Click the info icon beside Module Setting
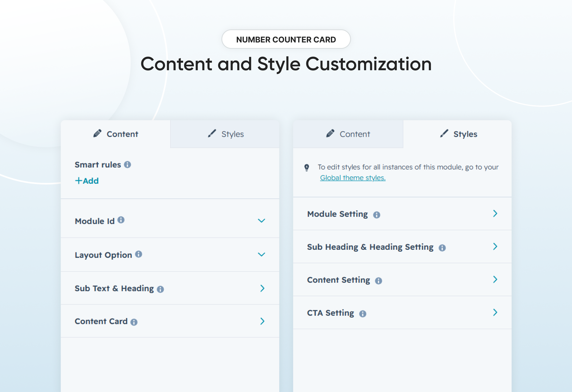 [x=377, y=215]
